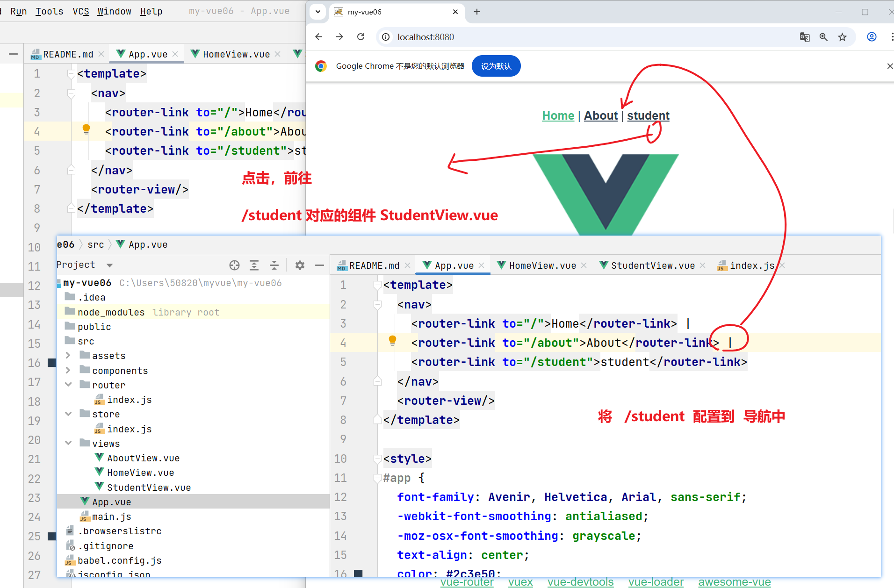Open the Window menu

click(114, 11)
